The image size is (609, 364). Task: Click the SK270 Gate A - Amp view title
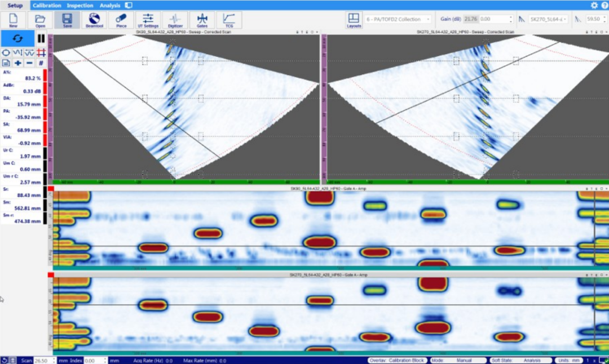328,275
